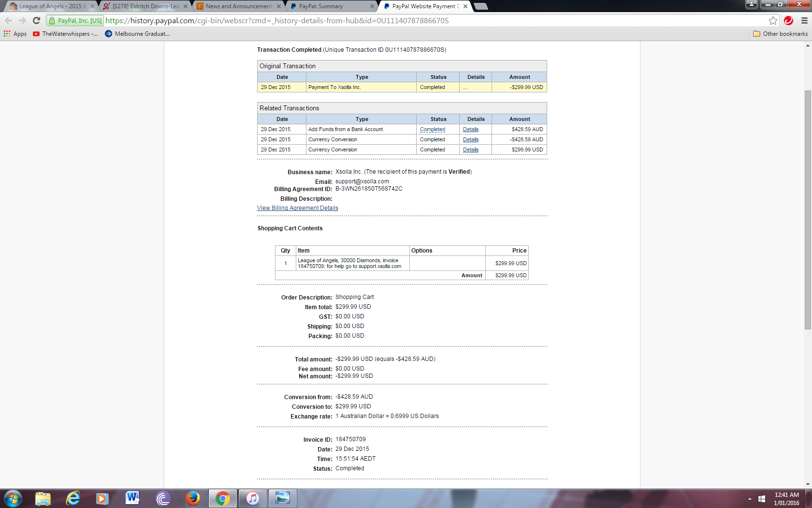This screenshot has height=508, width=812.
Task: Switch to the PayPal: Summary tab
Action: point(329,6)
